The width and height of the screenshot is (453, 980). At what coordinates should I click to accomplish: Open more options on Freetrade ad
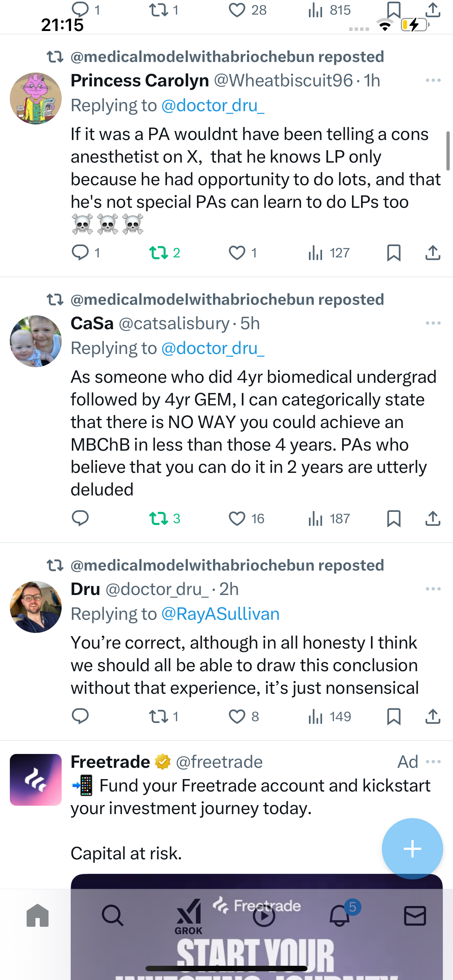pos(433,762)
